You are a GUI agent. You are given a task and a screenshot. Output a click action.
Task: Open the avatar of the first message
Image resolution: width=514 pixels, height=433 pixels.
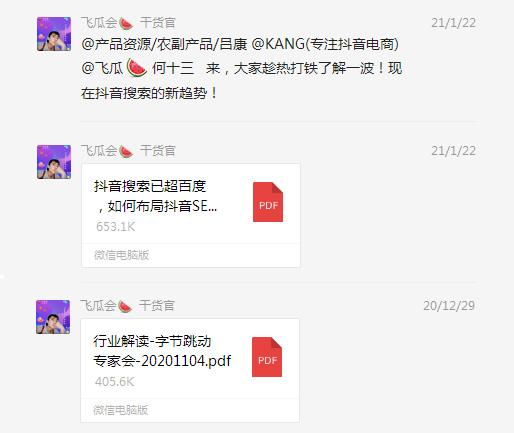pyautogui.click(x=54, y=34)
